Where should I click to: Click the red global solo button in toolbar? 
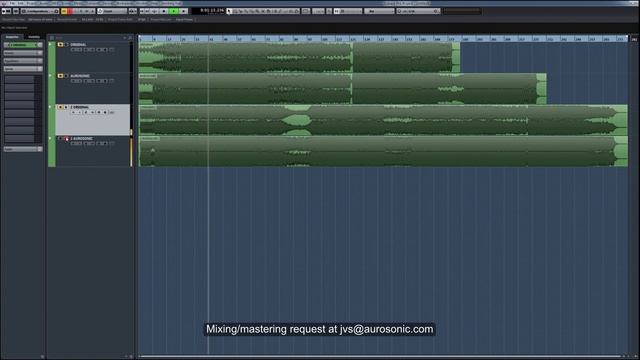(70, 11)
